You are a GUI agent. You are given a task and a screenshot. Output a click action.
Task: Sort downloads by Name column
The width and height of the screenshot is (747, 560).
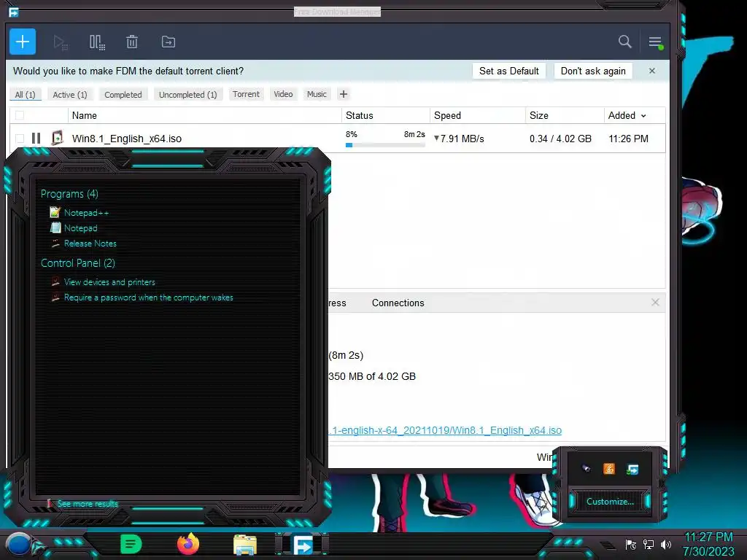[85, 115]
